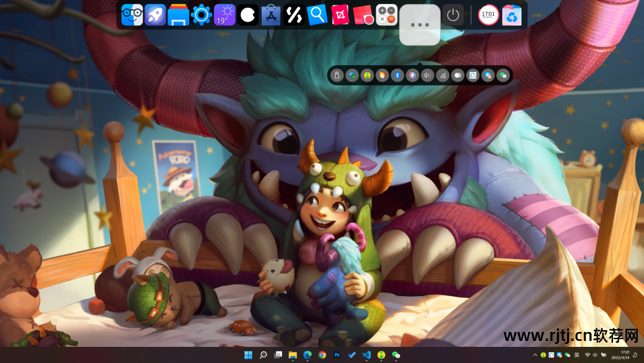The image size is (644, 363).
Task: Switch the 英 input method indicator
Action: click(x=577, y=355)
